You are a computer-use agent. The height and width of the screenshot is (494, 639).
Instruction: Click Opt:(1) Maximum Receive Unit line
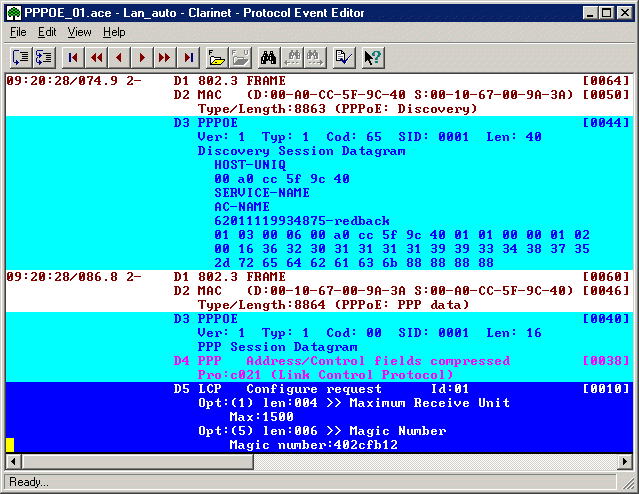[354, 403]
